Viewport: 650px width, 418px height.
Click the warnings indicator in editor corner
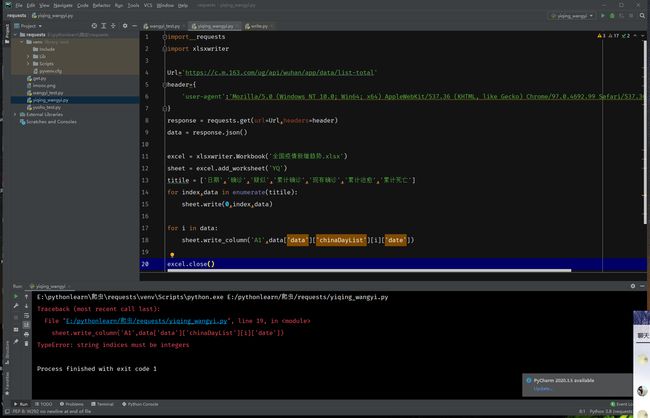click(601, 37)
